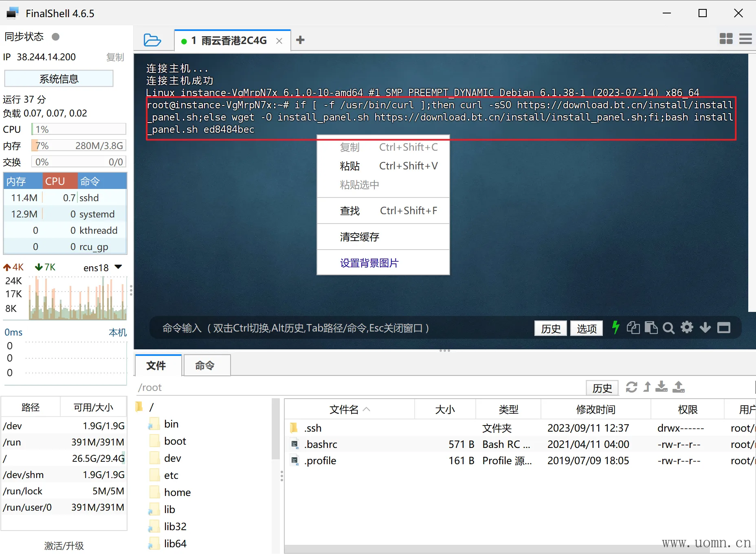This screenshot has height=555, width=756.
Task: Click the green lightning quick-command icon
Action: coord(615,328)
